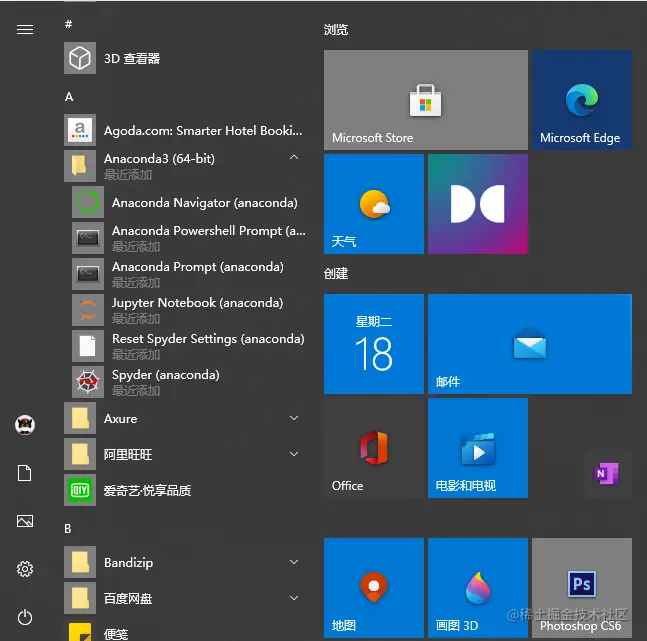This screenshot has height=641, width=647.
Task: Expand the Bandizip folder
Action: [x=185, y=562]
